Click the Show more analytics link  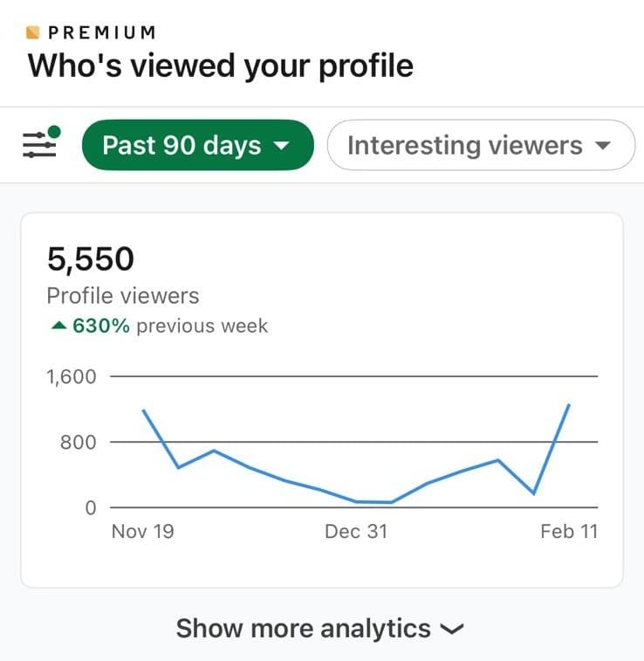click(x=304, y=628)
